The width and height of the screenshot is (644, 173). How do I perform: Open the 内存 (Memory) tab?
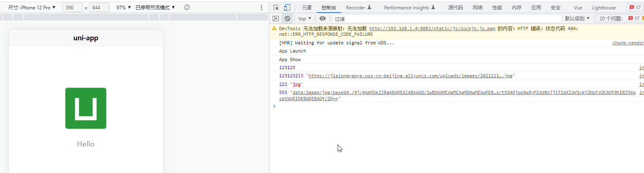coord(516,7)
